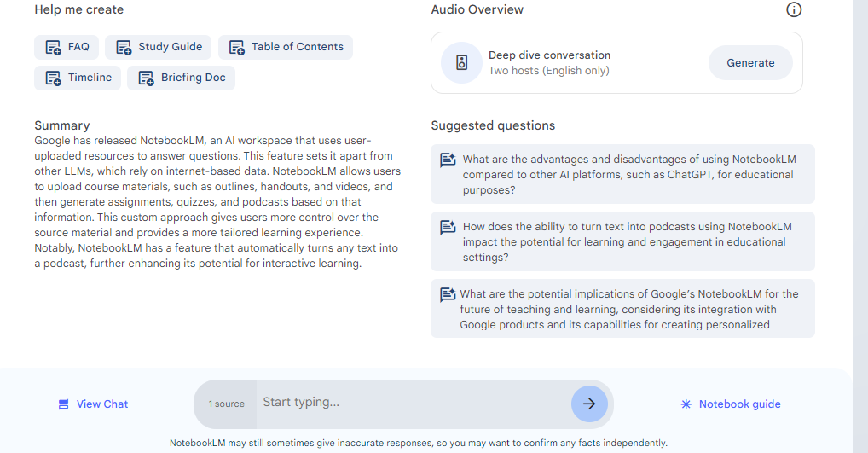Click the Suggested questions heading

coord(493,125)
